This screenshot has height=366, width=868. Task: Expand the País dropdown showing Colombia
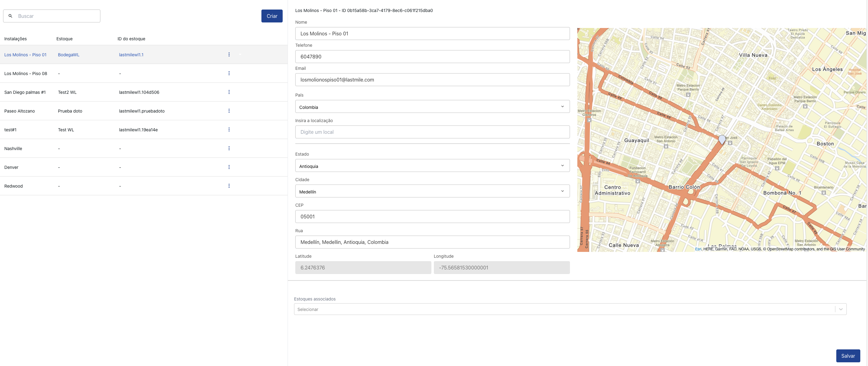click(432, 107)
